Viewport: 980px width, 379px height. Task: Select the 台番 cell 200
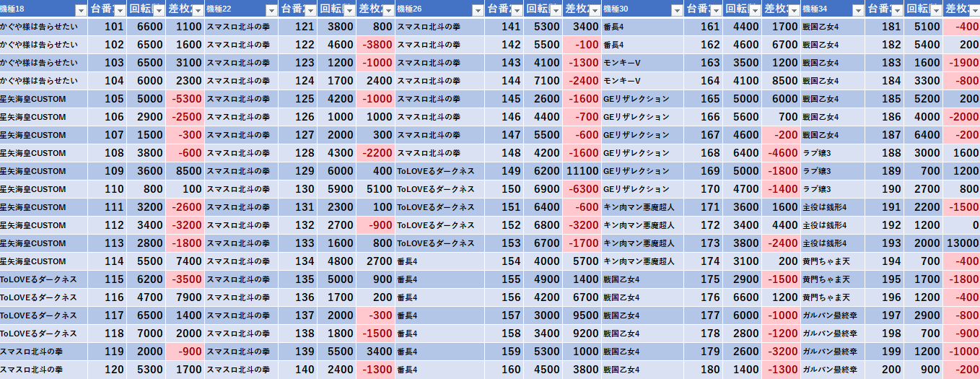pyautogui.click(x=884, y=370)
